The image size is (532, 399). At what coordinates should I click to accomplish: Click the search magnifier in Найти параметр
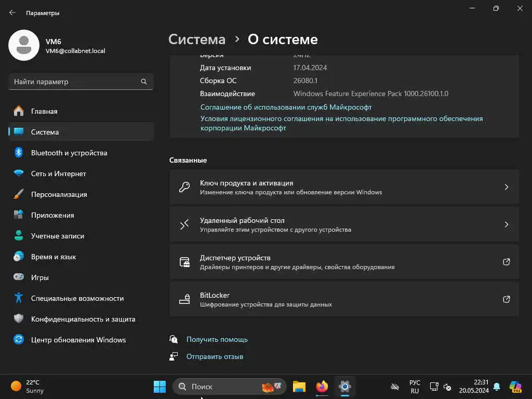click(x=143, y=82)
